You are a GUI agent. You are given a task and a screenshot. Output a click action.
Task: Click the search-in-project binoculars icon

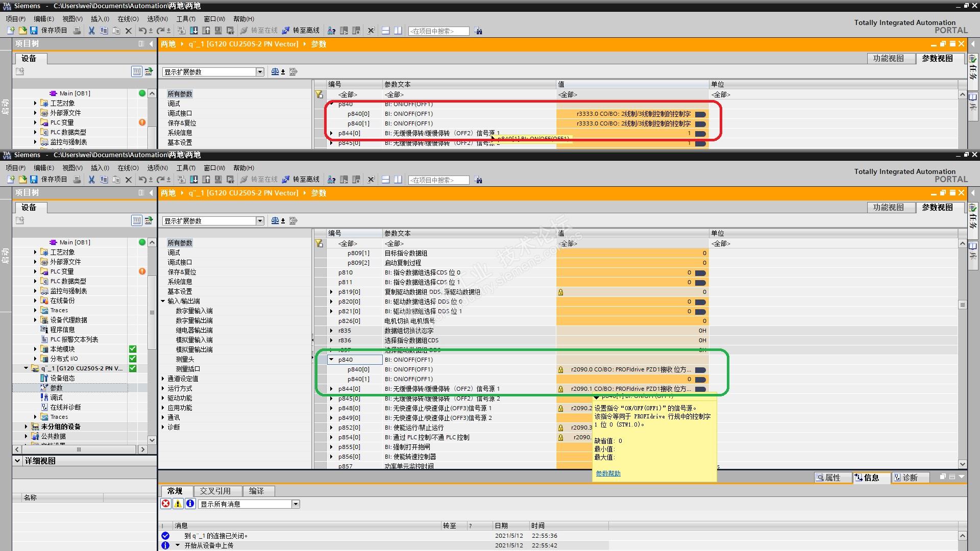click(478, 180)
